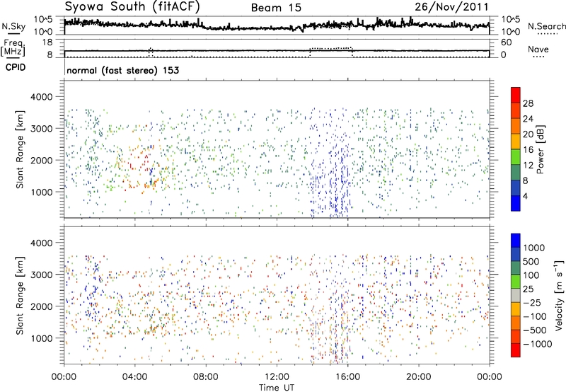Click the 'Syowa South (fitACF)' title
This screenshot has height=392, width=566.
132,7
